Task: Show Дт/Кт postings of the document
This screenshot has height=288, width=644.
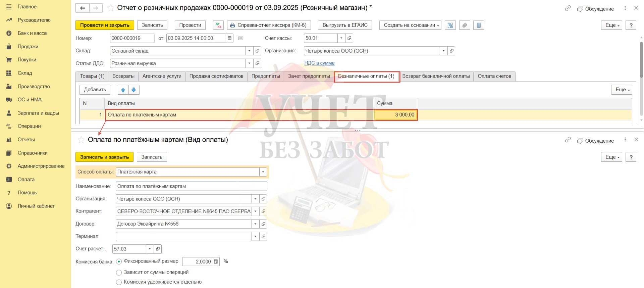Action: pyautogui.click(x=218, y=25)
